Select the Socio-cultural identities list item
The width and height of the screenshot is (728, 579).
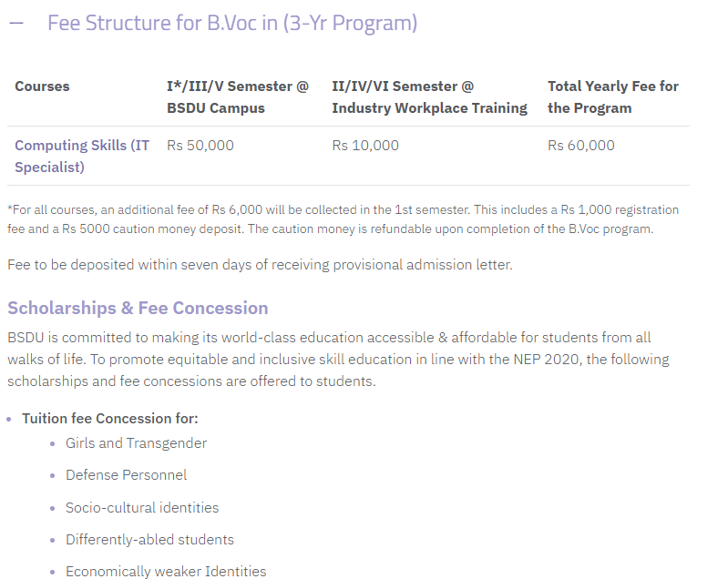(x=142, y=508)
